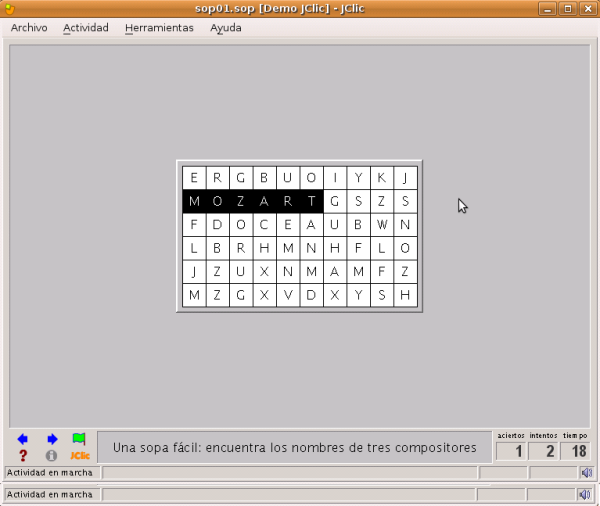Expand the Ayuda menu

coord(226,28)
